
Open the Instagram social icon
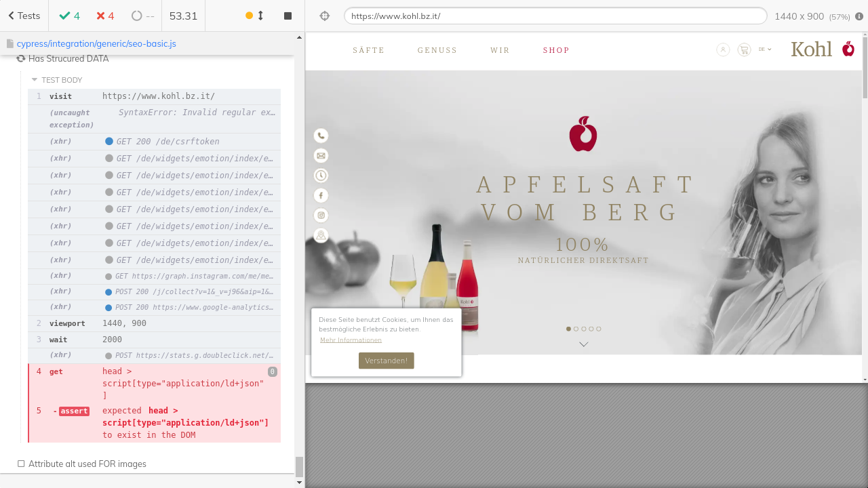(x=321, y=216)
